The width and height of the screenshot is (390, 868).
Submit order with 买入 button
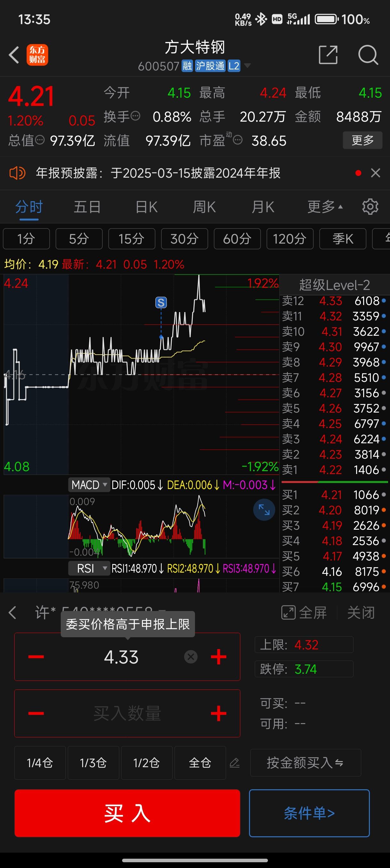click(127, 813)
